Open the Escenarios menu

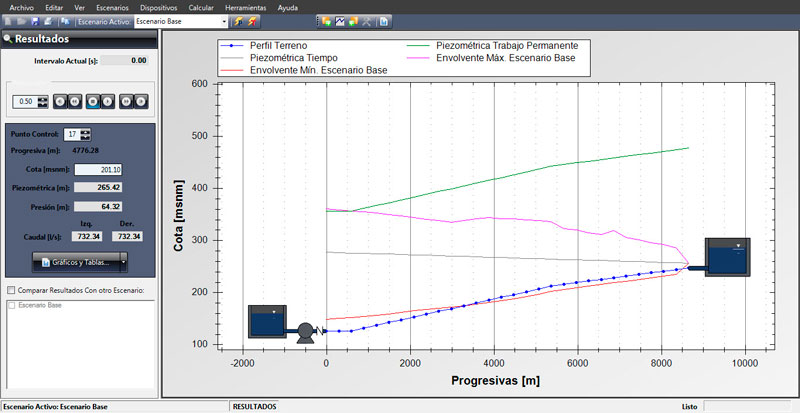(112, 6)
